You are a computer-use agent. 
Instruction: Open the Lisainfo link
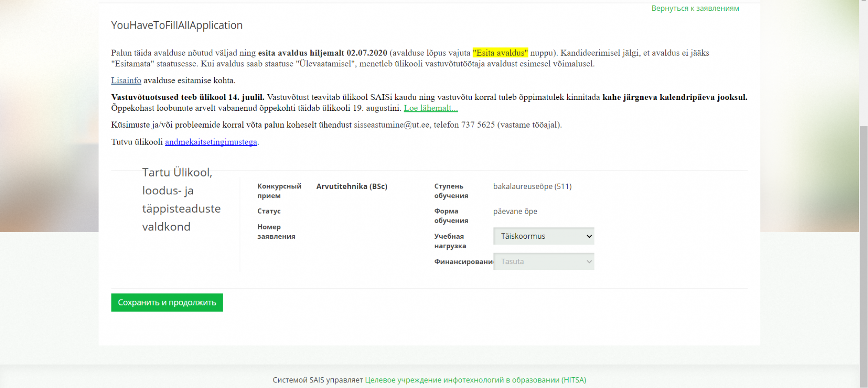pyautogui.click(x=126, y=80)
